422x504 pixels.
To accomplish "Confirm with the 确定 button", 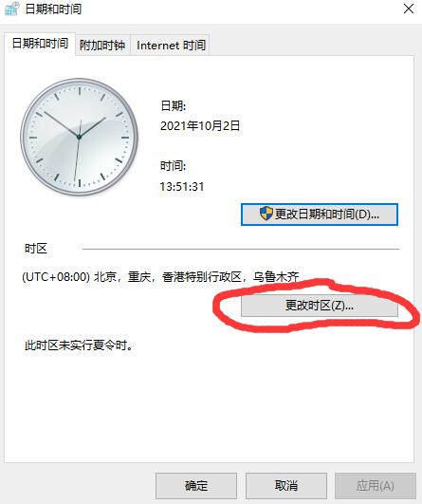I will [196, 485].
